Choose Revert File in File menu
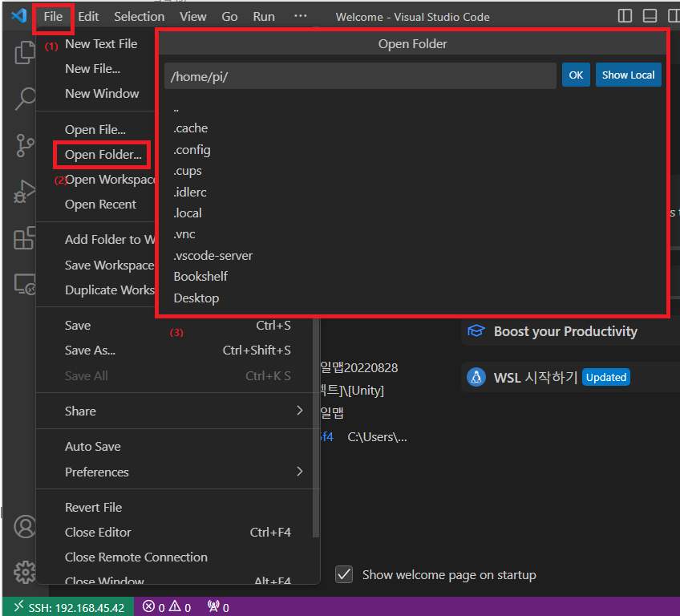The height and width of the screenshot is (616, 680). [178, 507]
